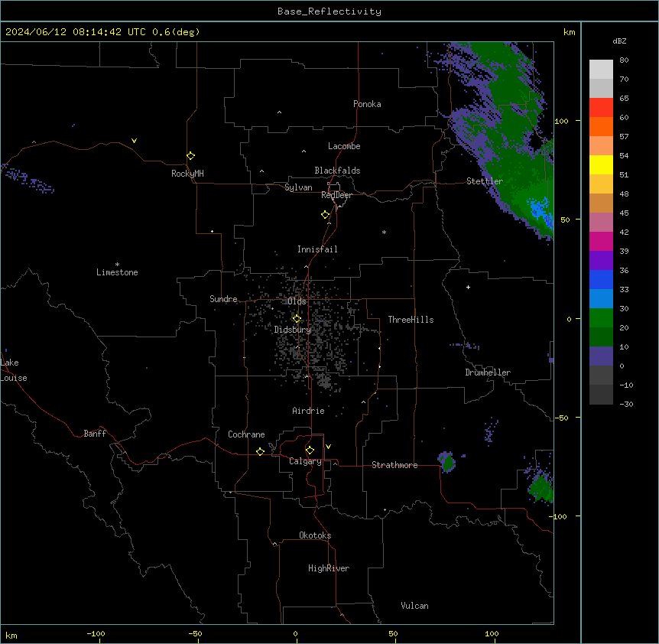659x644 pixels.
Task: Click the white plus marker north of Drumheller
Action: (468, 287)
